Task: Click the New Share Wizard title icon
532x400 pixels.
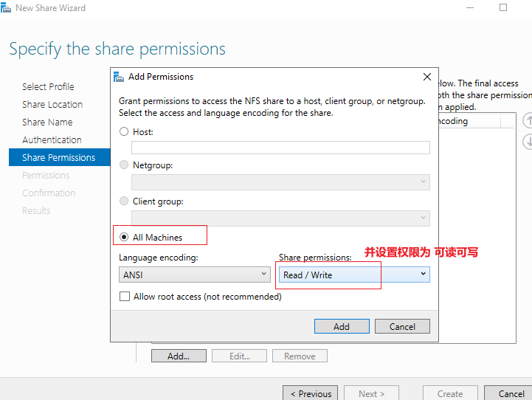Action: (5, 7)
